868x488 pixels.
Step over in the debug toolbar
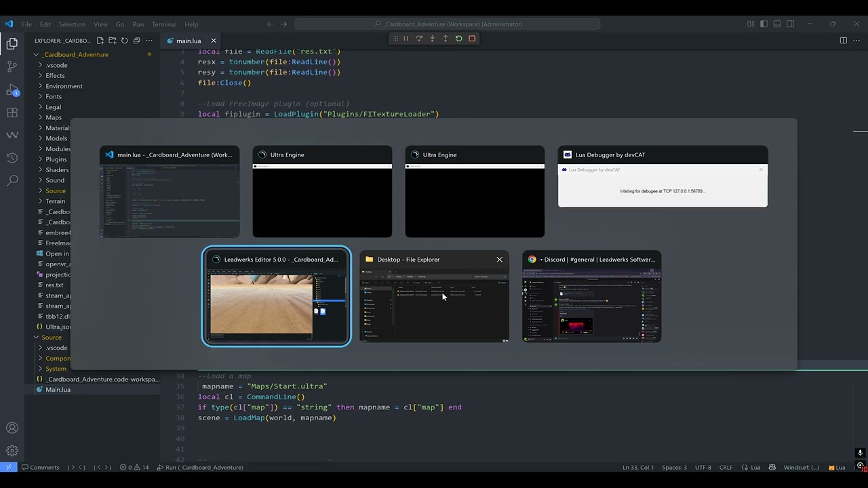point(419,39)
